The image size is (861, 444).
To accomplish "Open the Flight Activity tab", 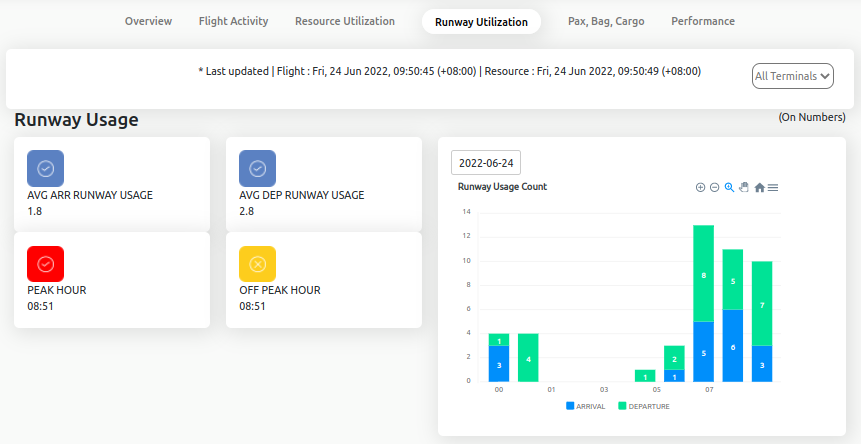I will tap(233, 21).
